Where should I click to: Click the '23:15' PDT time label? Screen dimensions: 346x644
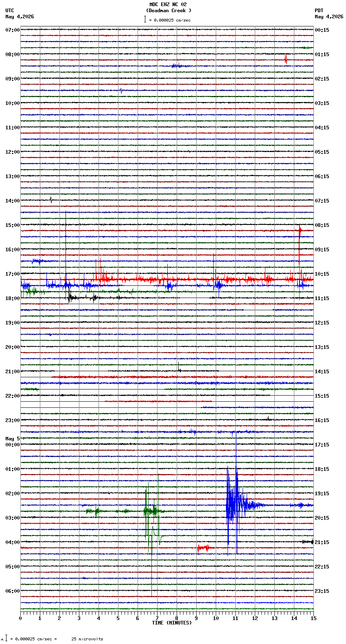pos(322,591)
